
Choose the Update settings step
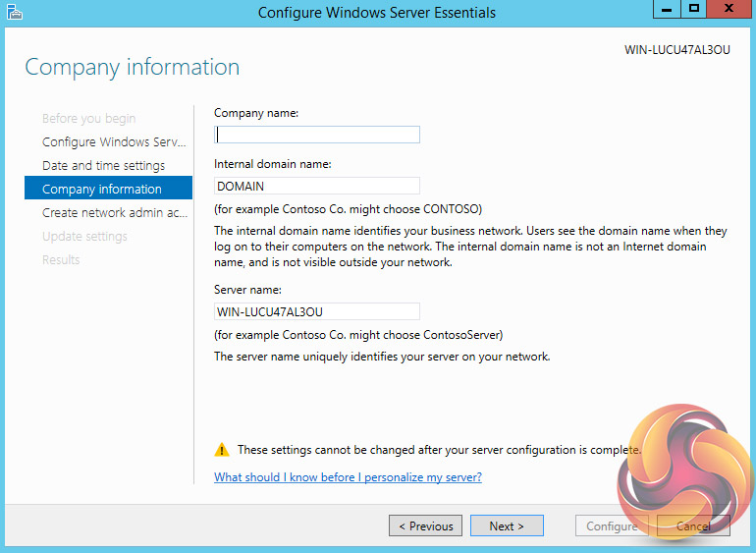84,237
